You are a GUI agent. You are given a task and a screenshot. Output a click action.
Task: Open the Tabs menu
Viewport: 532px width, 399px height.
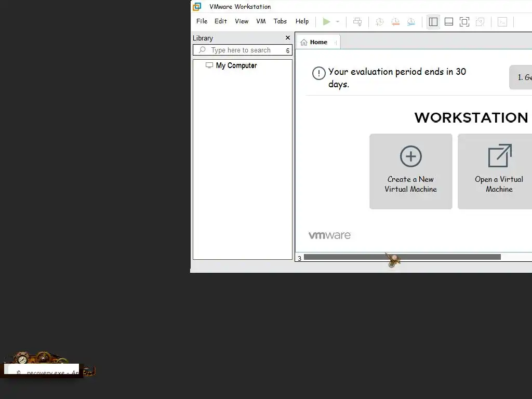click(x=280, y=21)
